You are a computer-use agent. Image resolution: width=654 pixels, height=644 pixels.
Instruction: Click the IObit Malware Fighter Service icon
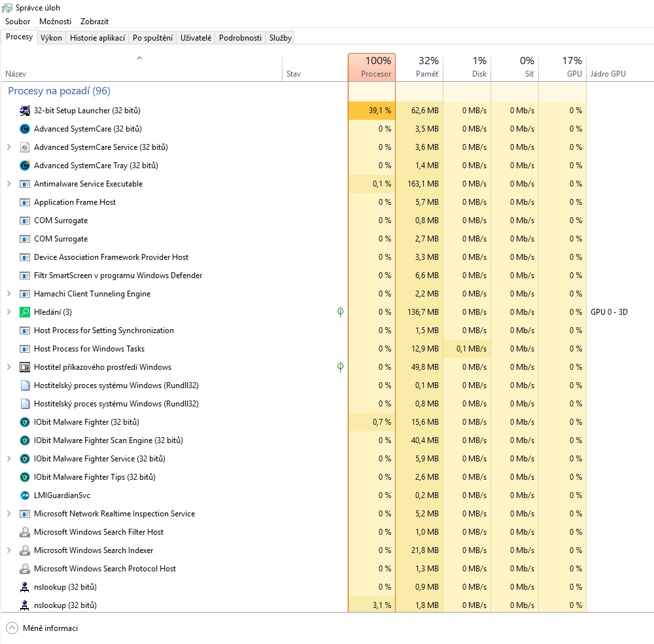click(x=25, y=459)
